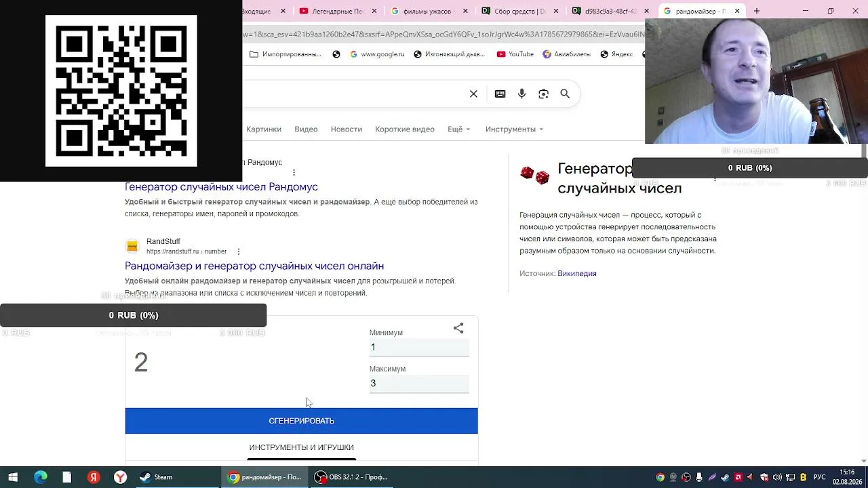Expand the 'Ещё' search filter dropdown
This screenshot has height=488, width=868.
pyautogui.click(x=459, y=129)
